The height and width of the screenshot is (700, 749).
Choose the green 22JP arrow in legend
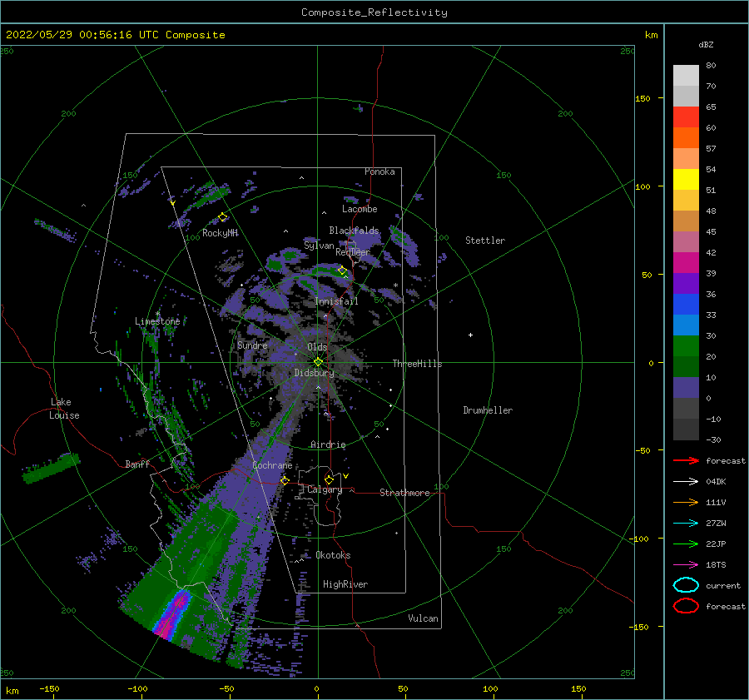pyautogui.click(x=686, y=544)
